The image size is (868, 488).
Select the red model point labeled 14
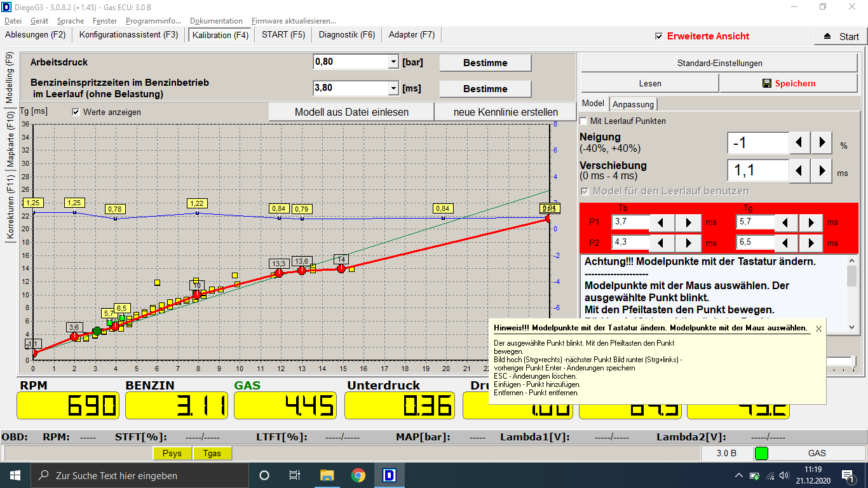pyautogui.click(x=341, y=269)
